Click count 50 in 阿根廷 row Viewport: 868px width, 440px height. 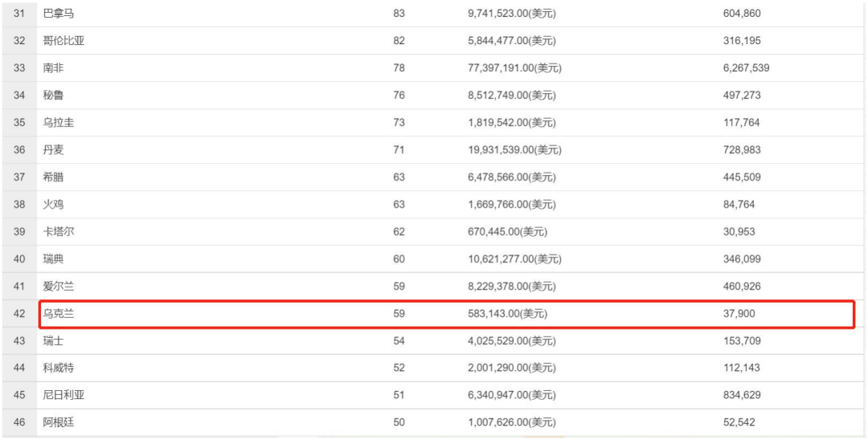[399, 423]
